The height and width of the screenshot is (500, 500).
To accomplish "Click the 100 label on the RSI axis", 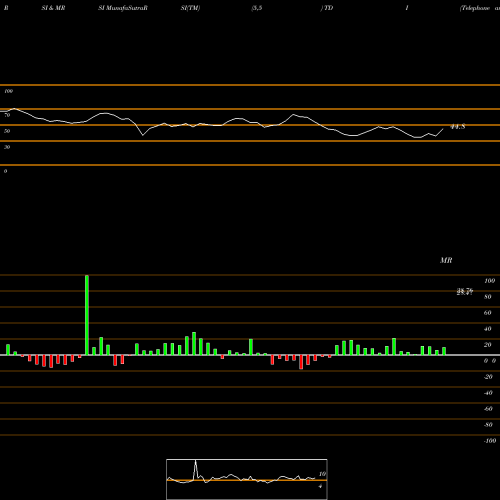I will pyautogui.click(x=8, y=91).
